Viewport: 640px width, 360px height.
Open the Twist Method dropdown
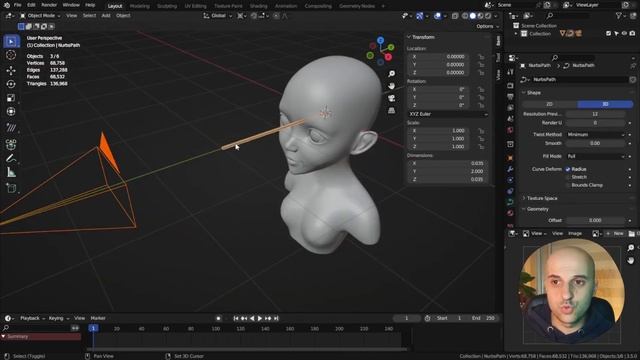coord(596,134)
